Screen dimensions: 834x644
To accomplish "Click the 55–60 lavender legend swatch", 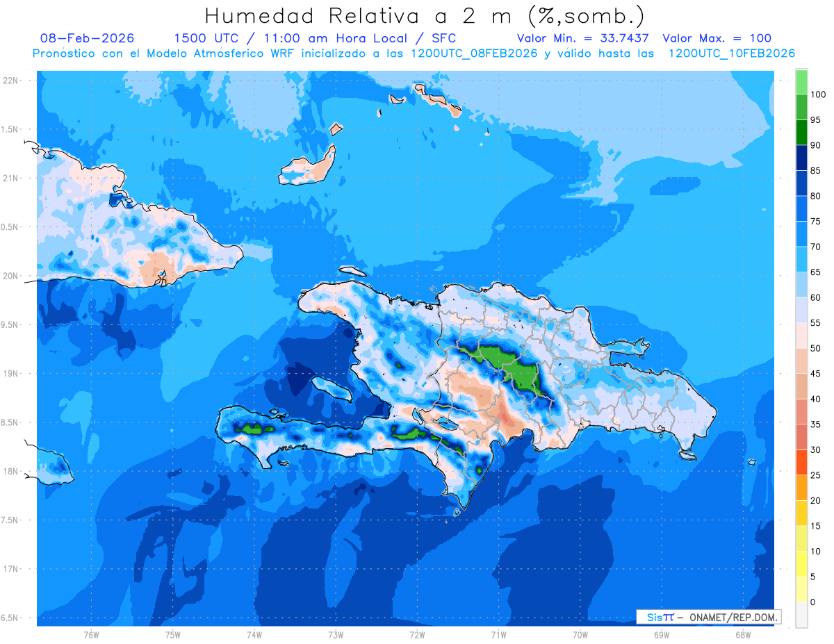I will [x=801, y=311].
